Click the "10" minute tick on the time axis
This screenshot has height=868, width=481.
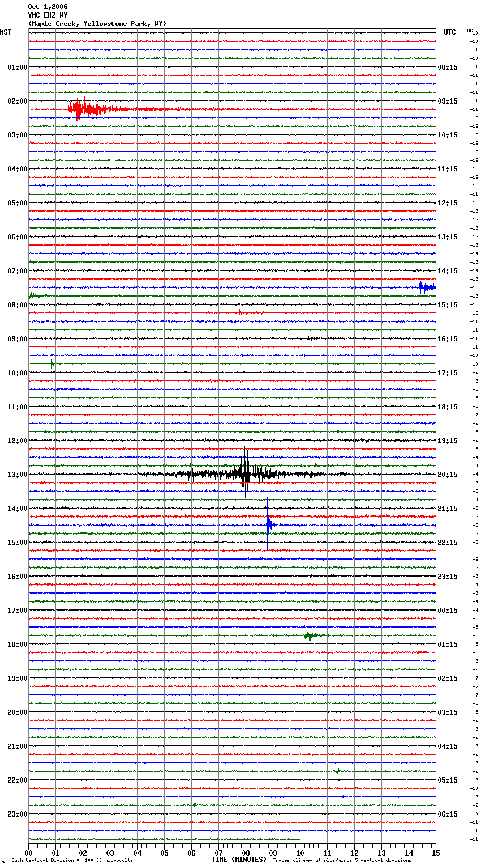point(300,852)
